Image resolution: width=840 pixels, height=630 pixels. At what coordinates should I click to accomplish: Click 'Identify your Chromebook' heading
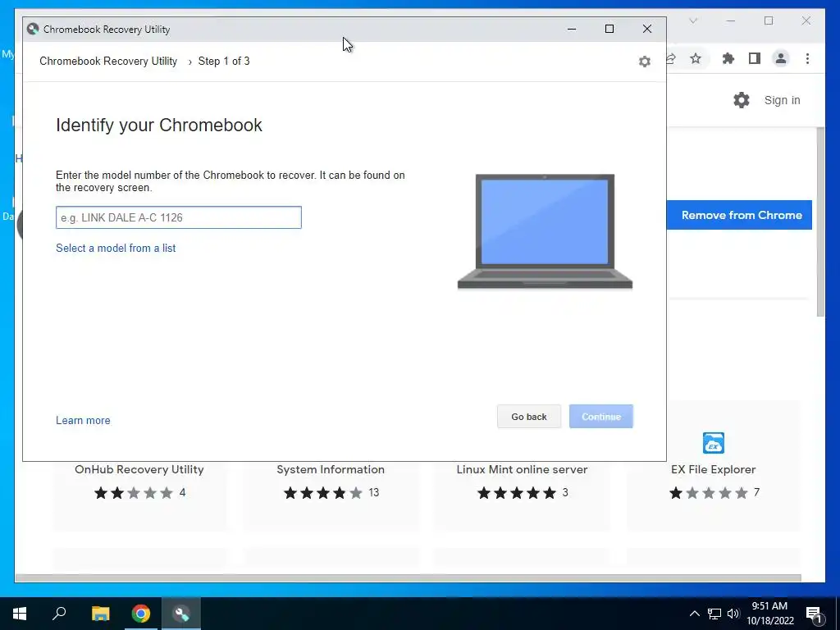[159, 125]
